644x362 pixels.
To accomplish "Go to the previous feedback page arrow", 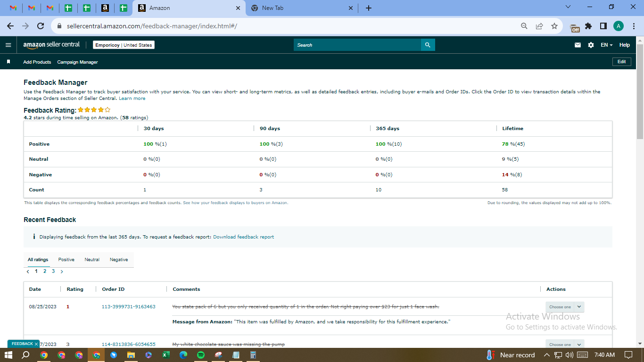I will (28, 271).
